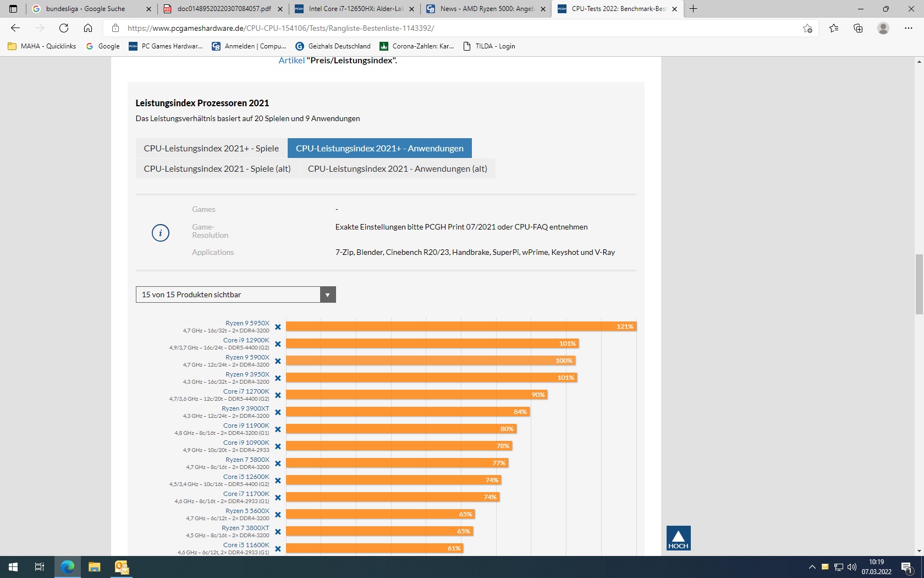Remove Core i7 12700K from chart
The height and width of the screenshot is (578, 924).
pos(278,395)
